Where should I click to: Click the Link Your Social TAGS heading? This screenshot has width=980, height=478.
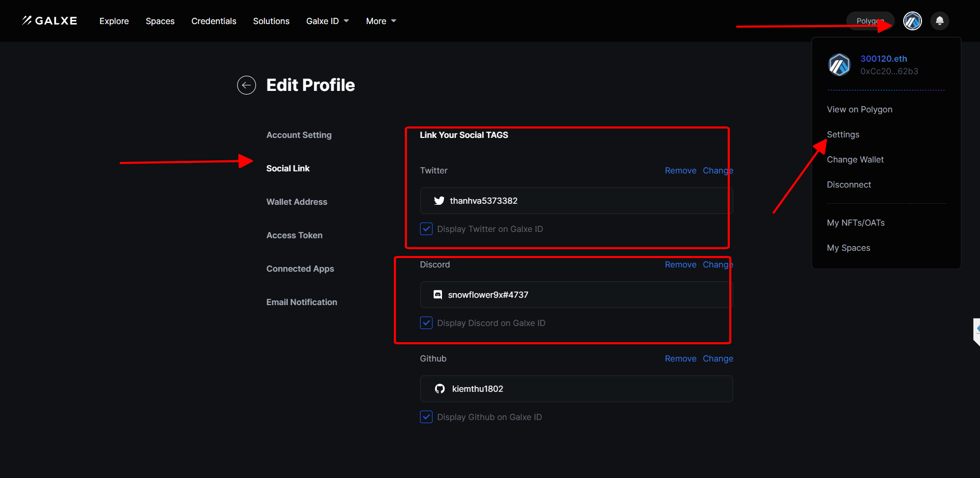tap(464, 135)
